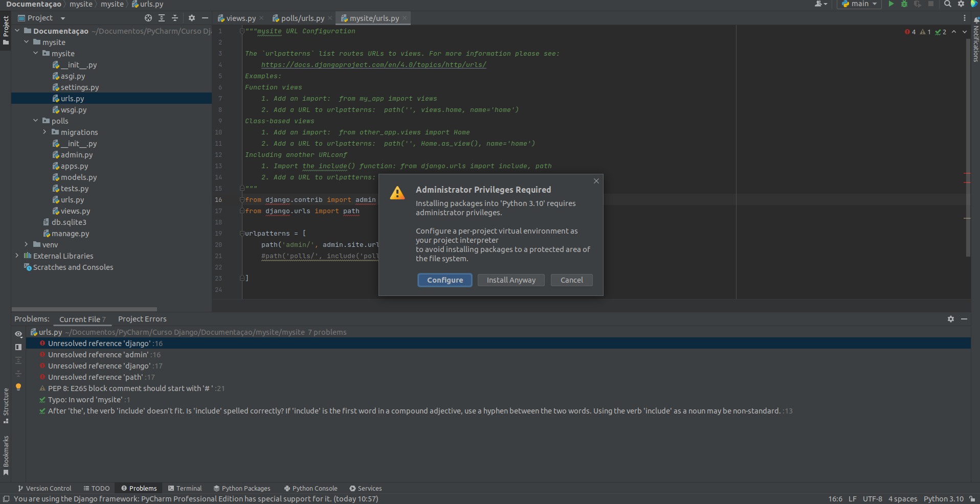The width and height of the screenshot is (980, 504).
Task: Select the "Unresolved reference 'path'" problem row
Action: 498,377
